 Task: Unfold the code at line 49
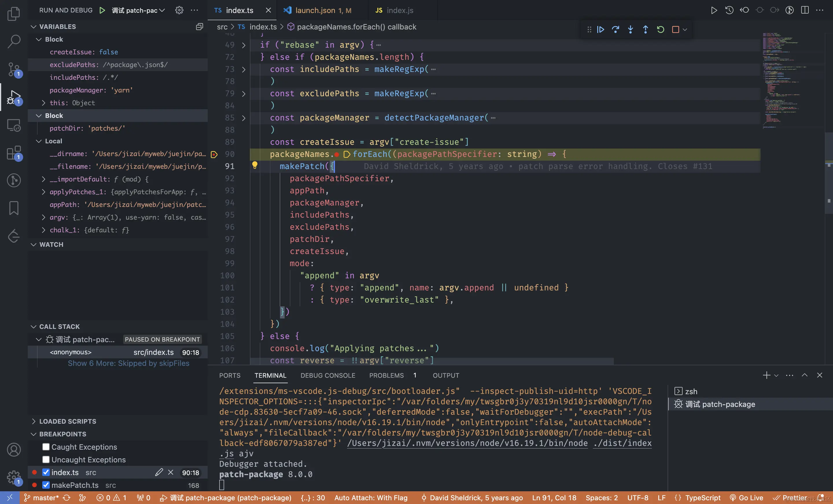pyautogui.click(x=244, y=45)
